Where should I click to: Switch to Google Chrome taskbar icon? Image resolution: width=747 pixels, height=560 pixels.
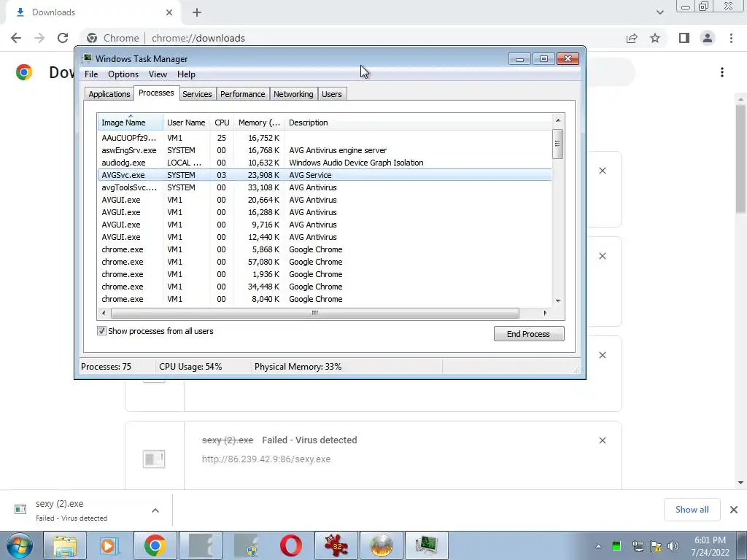point(155,545)
